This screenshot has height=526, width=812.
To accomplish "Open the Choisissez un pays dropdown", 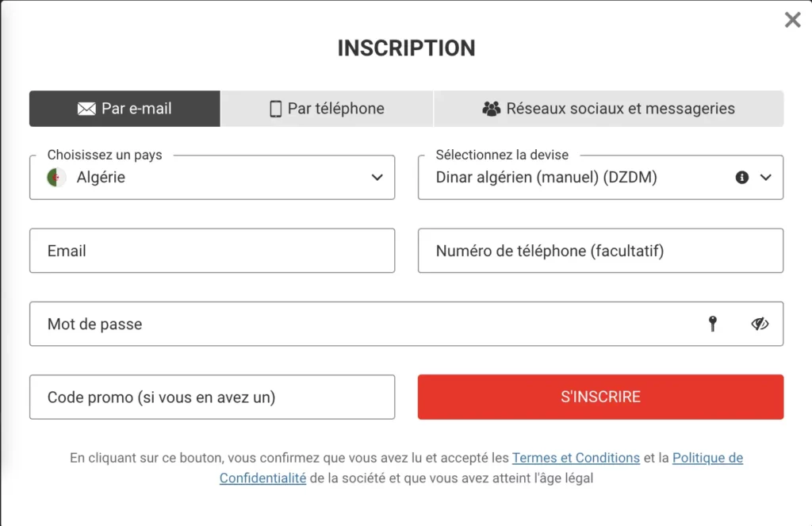I will pyautogui.click(x=212, y=177).
